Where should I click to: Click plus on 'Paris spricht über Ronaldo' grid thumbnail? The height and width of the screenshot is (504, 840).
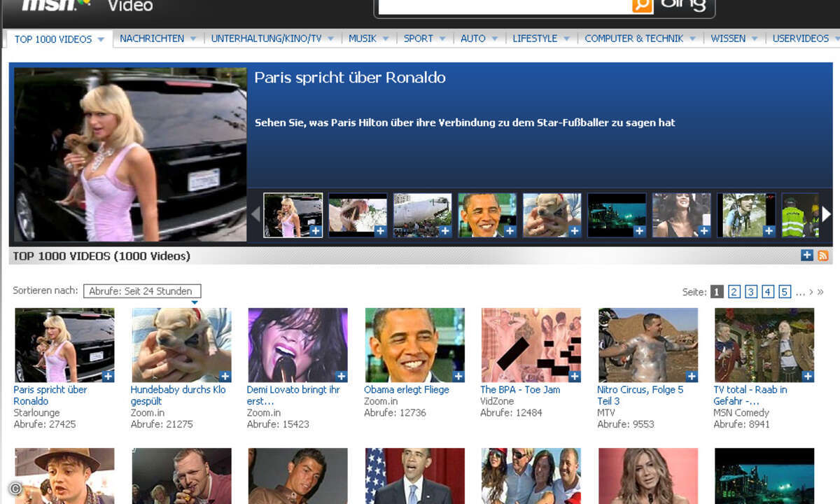pos(108,377)
